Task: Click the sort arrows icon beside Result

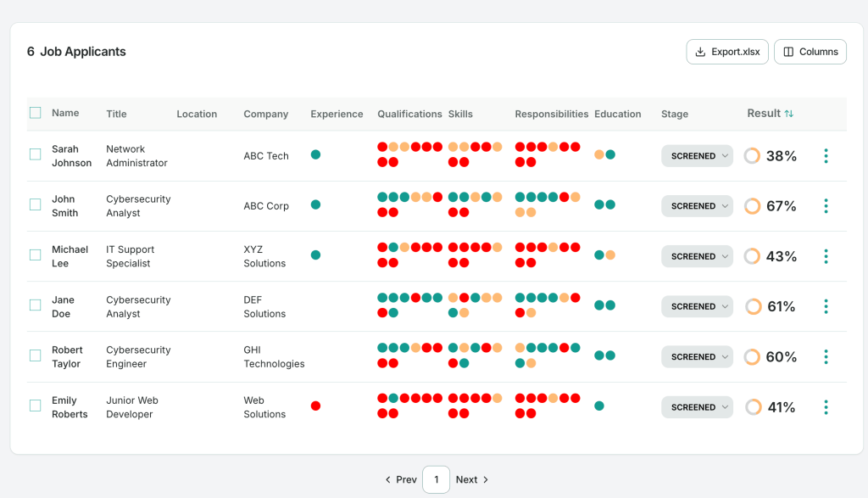Action: (x=789, y=114)
